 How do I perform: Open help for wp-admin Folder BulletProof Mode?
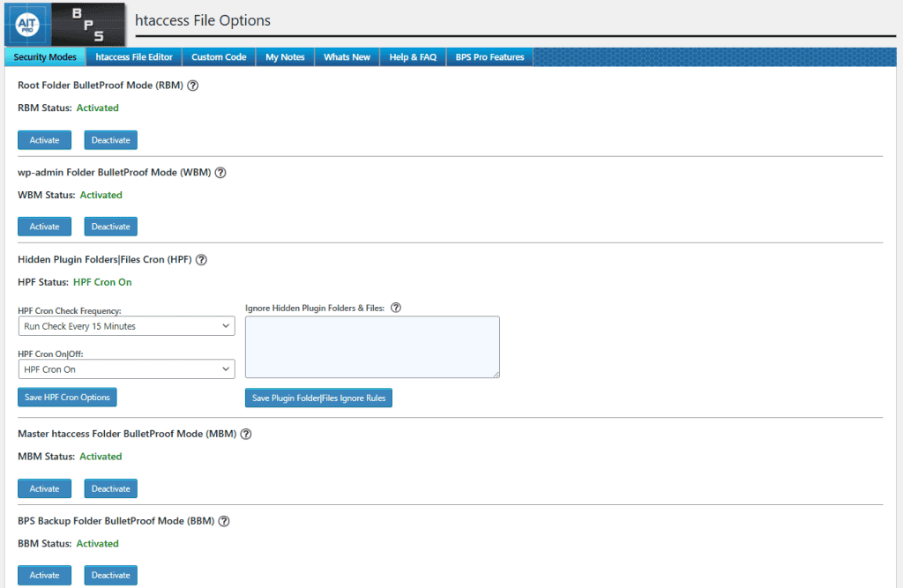point(220,173)
